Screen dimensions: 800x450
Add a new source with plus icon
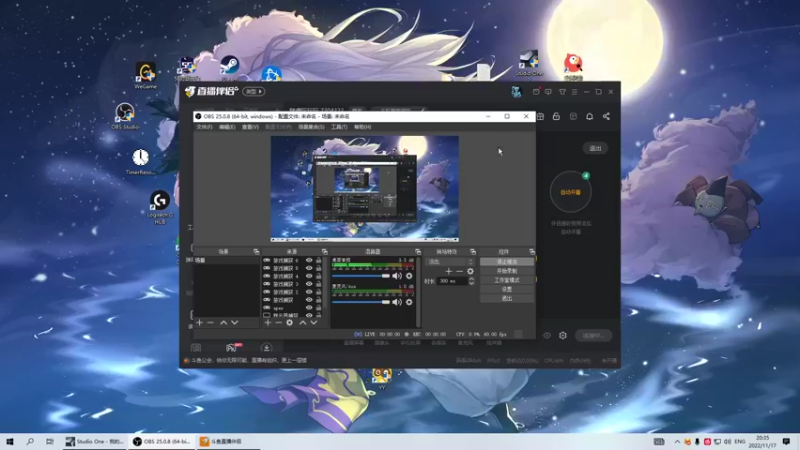(268, 322)
